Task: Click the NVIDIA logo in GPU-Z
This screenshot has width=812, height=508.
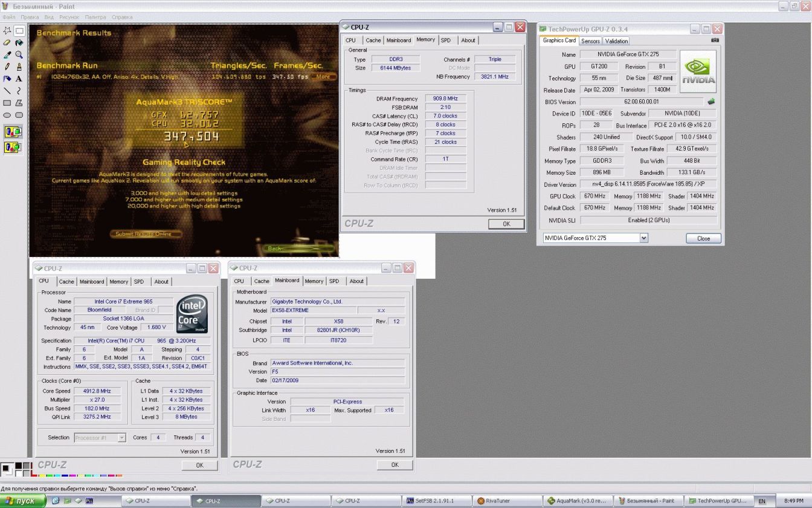Action: click(698, 71)
